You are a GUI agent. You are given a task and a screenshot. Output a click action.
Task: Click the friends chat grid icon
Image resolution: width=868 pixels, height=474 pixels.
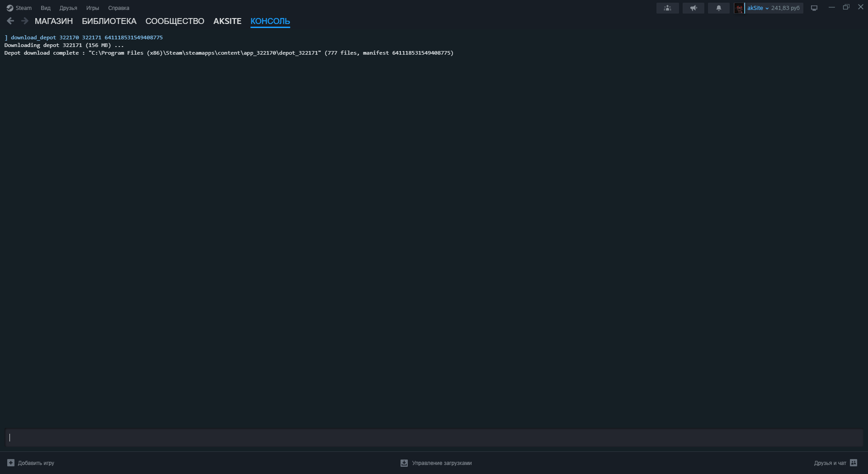click(x=854, y=463)
